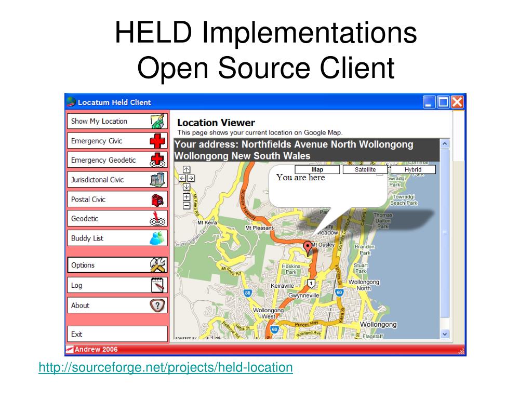Click the Thomas Dalton Park label
Screen dimensions: 532x399
click(x=383, y=220)
